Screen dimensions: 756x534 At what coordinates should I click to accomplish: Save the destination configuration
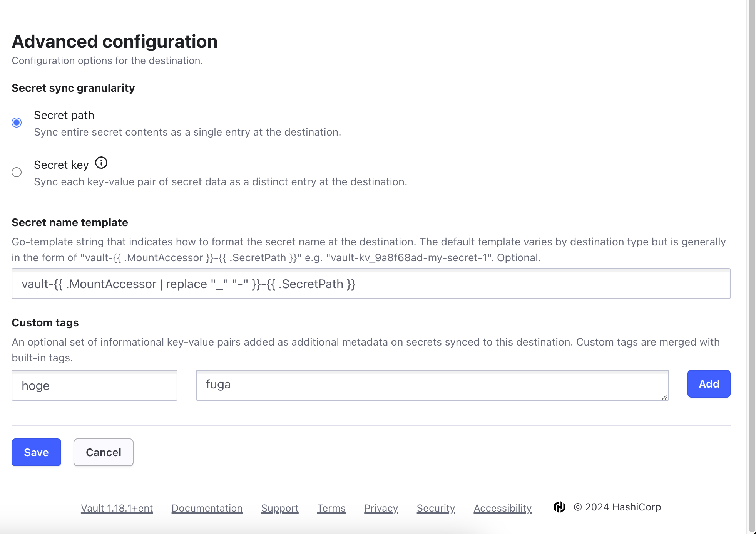point(36,452)
